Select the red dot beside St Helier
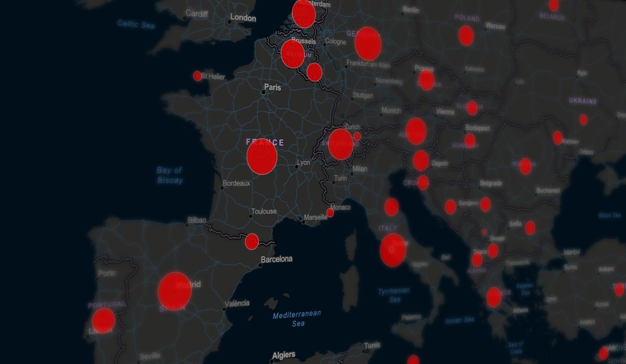Screen dimensions: 626x364 (197, 76)
